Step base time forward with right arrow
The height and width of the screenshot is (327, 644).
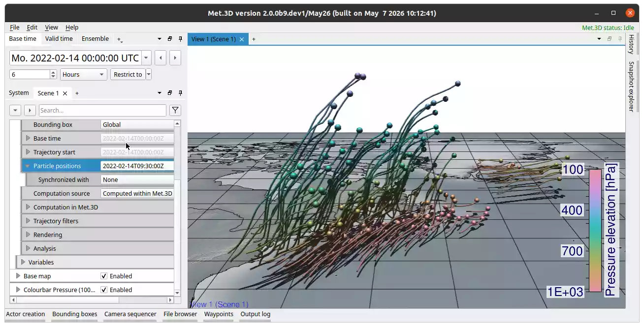point(175,58)
